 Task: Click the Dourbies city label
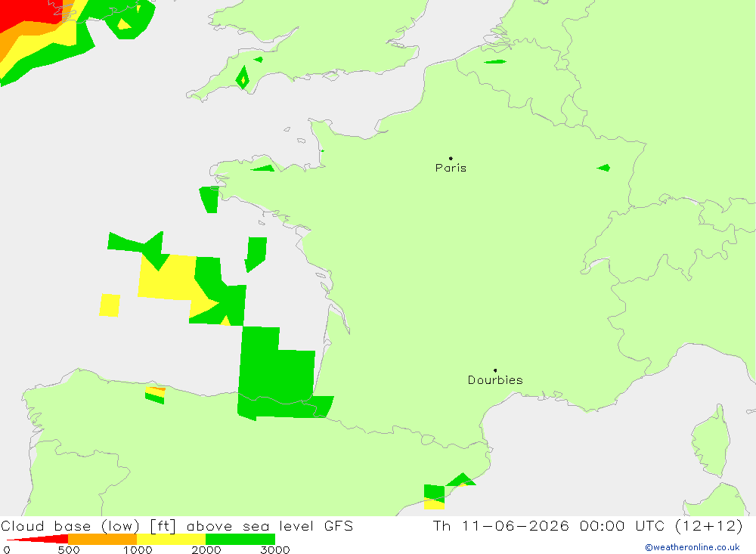coord(495,380)
